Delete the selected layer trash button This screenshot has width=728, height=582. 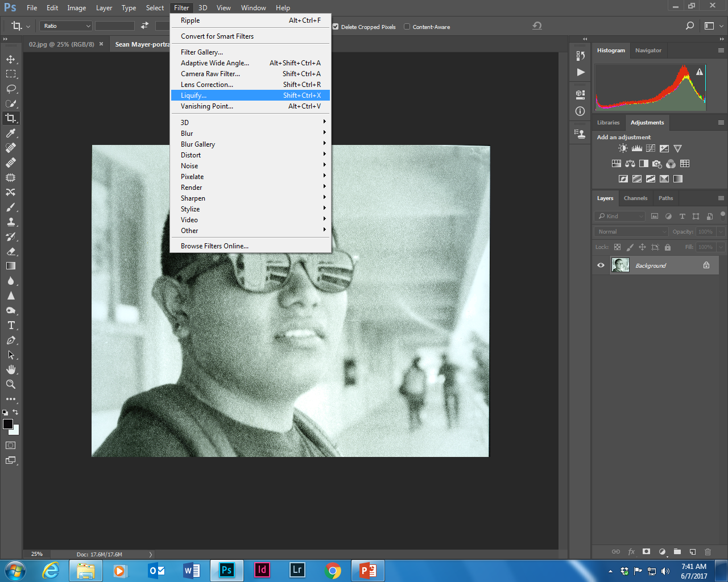pos(708,551)
